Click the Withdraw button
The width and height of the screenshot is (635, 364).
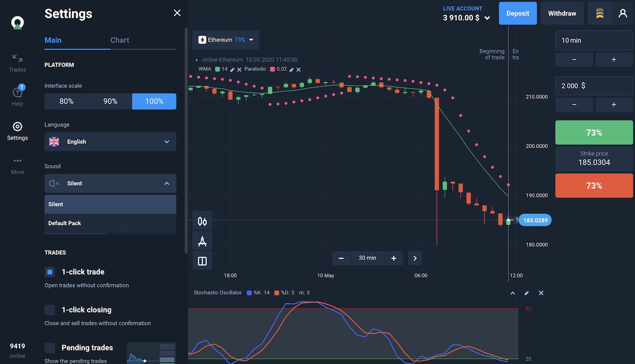pos(562,13)
